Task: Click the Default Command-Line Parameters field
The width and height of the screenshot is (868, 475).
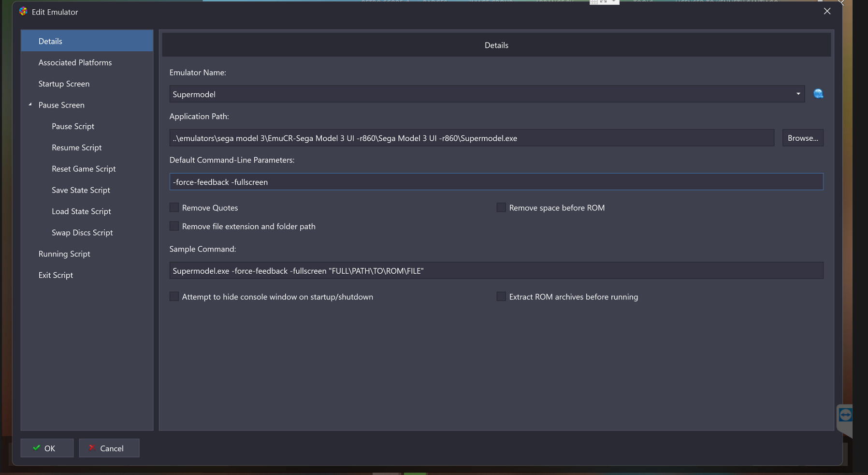Action: coord(496,182)
